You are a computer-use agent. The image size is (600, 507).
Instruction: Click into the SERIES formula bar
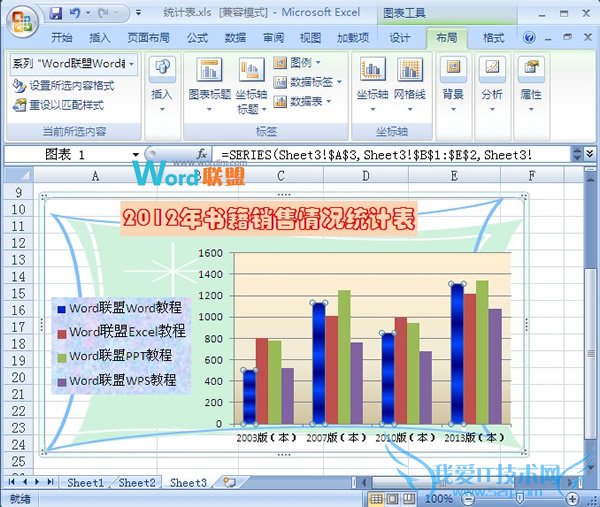393,155
